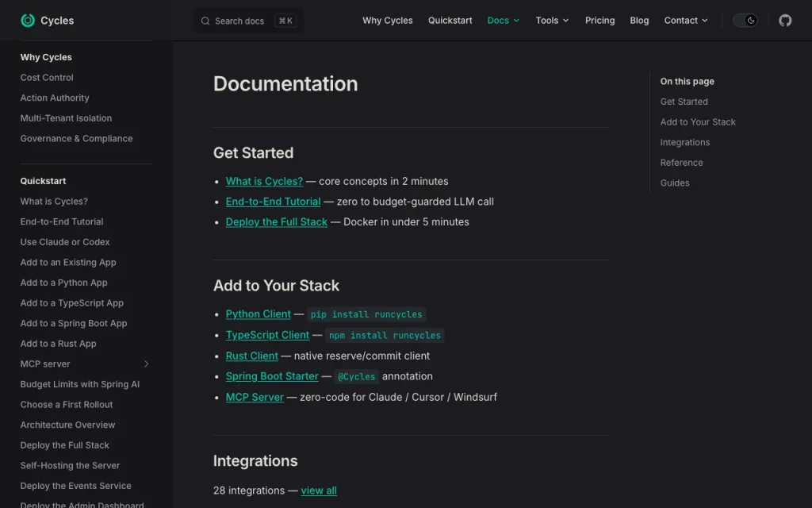Viewport: 812px width, 508px height.
Task: Click the Get Started section heading
Action: pyautogui.click(x=253, y=153)
